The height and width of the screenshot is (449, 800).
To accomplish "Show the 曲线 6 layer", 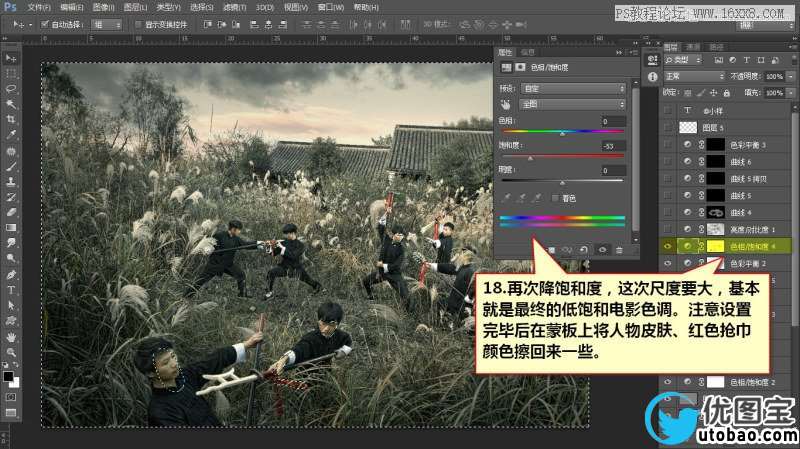I will point(667,162).
